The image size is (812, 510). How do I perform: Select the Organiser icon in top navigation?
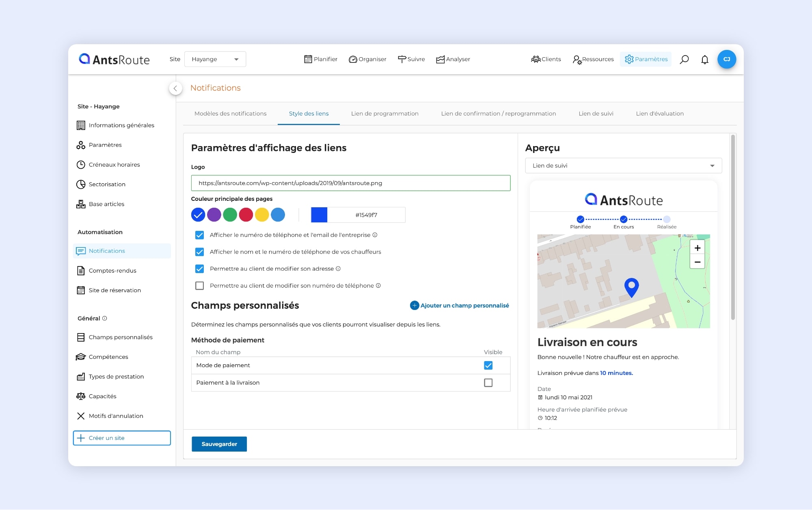[x=352, y=59]
